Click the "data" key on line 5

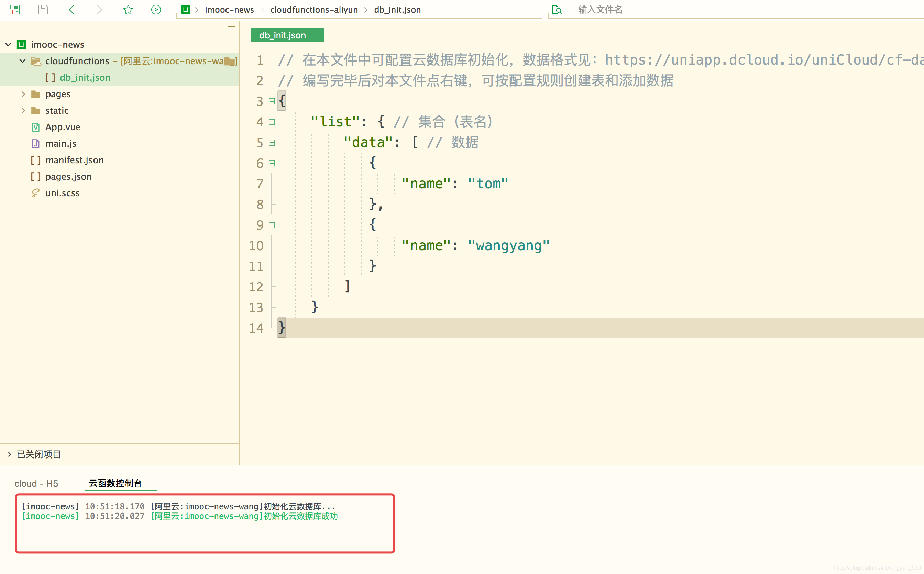pos(368,142)
